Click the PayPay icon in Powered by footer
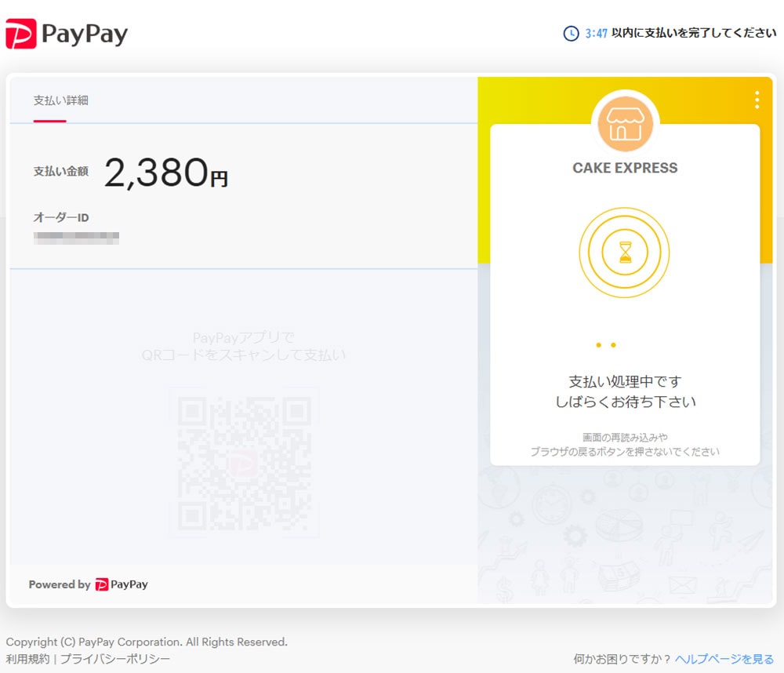Screen dimensions: 784x673 [x=102, y=584]
